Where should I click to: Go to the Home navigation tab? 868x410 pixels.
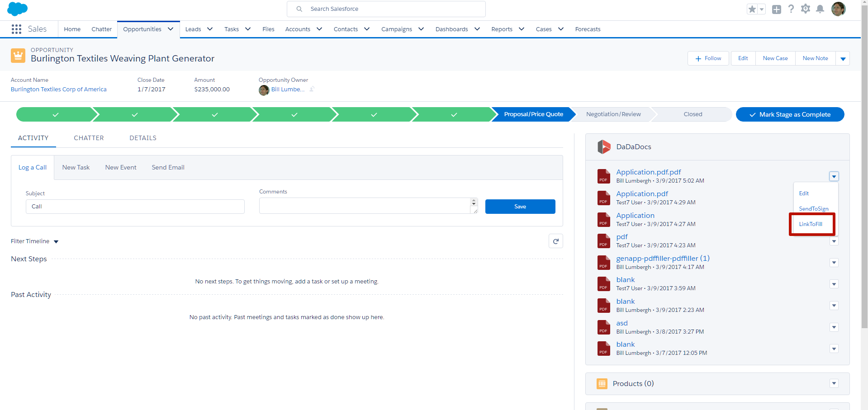pos(72,29)
